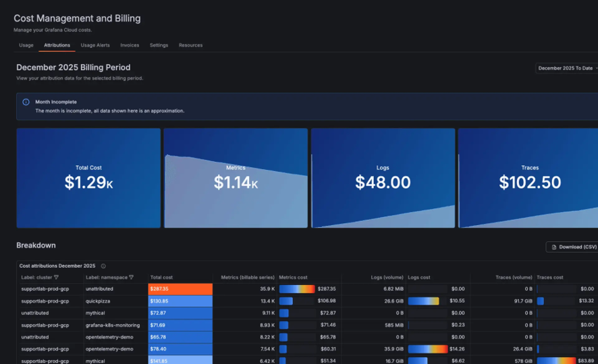The width and height of the screenshot is (598, 364).
Task: Click the Metrics cost column header
Action: pyautogui.click(x=293, y=278)
